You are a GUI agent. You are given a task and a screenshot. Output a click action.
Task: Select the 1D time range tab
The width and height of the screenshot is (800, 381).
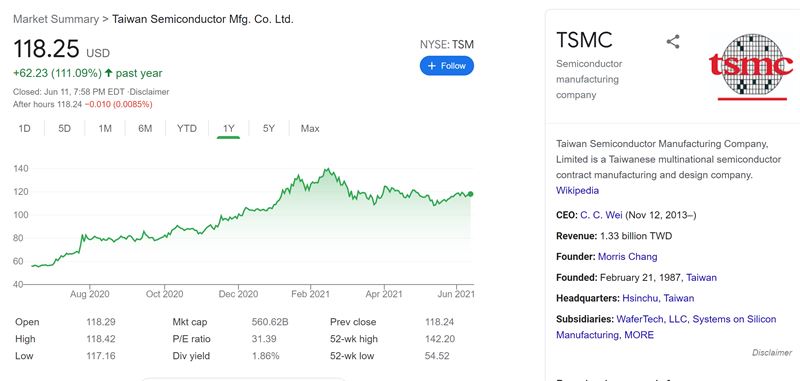point(24,129)
